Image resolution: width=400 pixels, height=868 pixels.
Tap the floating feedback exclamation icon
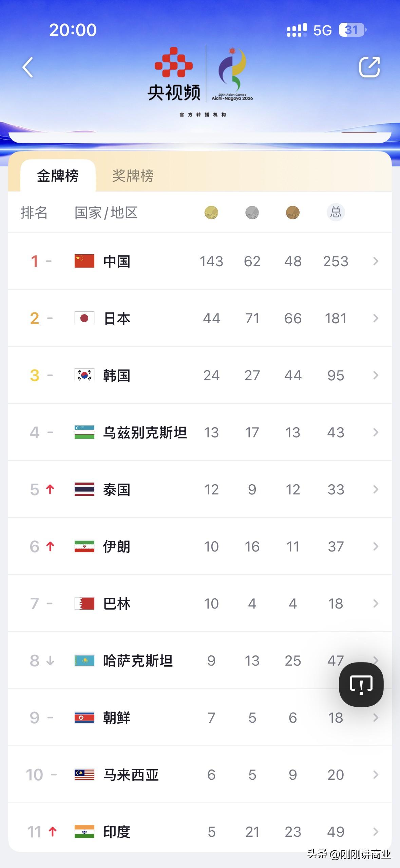click(x=361, y=684)
